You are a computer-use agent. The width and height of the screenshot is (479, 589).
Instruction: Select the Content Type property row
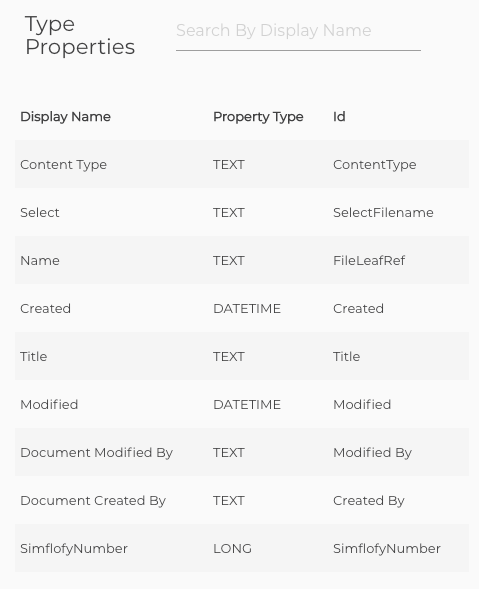(242, 165)
